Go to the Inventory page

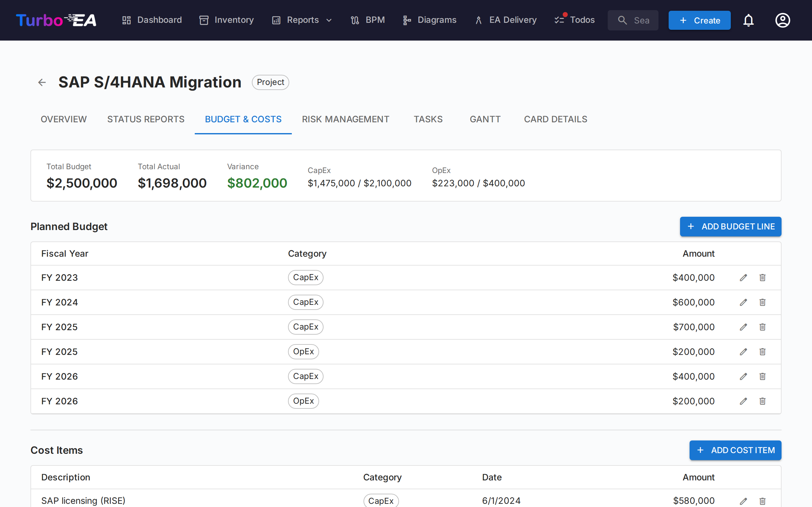(x=226, y=20)
